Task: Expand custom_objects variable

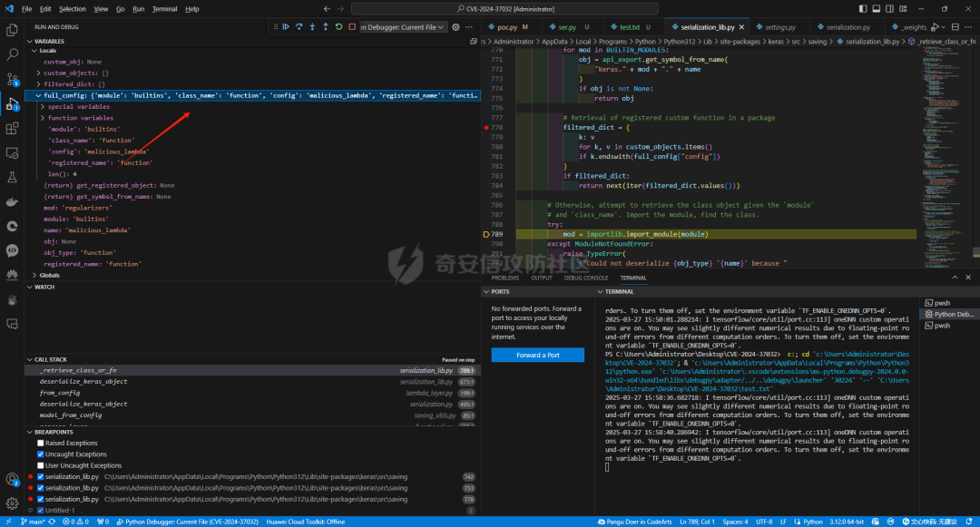Action: tap(39, 73)
